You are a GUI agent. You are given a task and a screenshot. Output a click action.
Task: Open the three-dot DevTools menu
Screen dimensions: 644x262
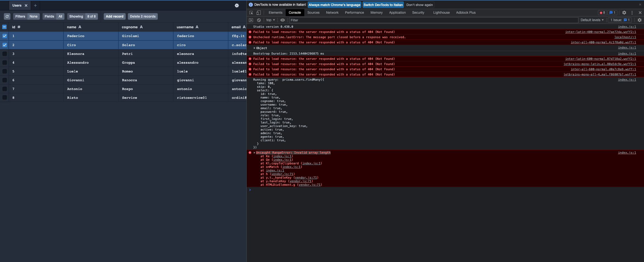tap(632, 13)
